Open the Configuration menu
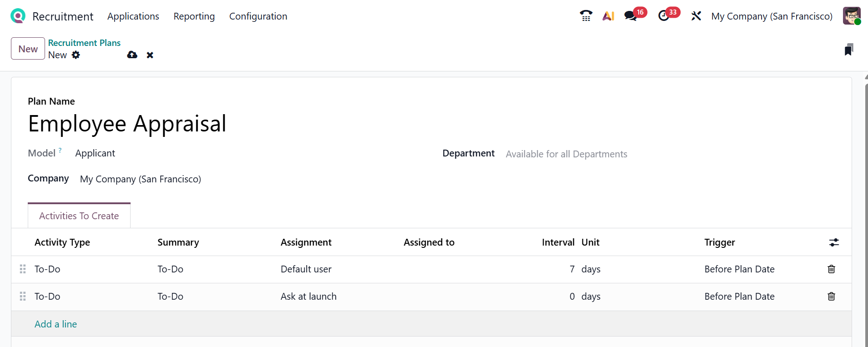This screenshot has width=868, height=347. pos(258,16)
